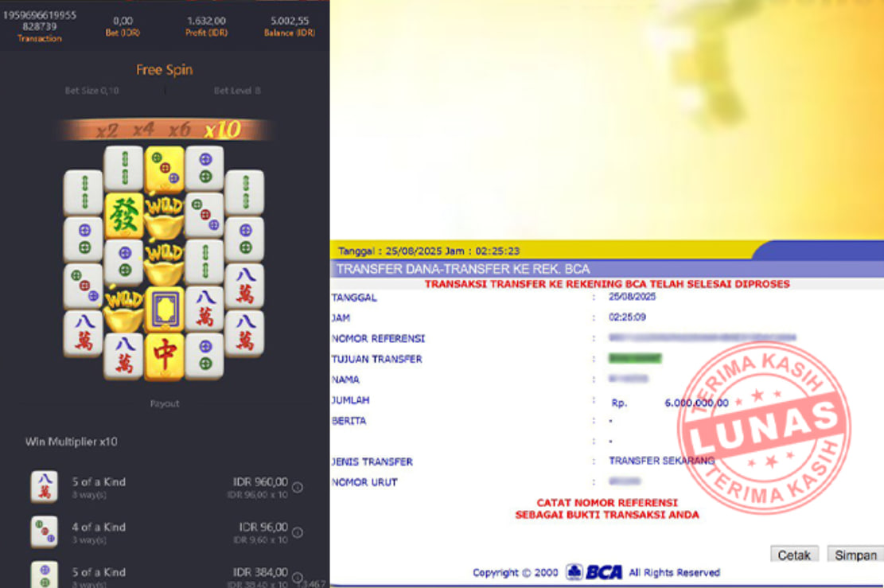Click the date value in the TANGGAL row
The image size is (884, 588).
click(632, 297)
